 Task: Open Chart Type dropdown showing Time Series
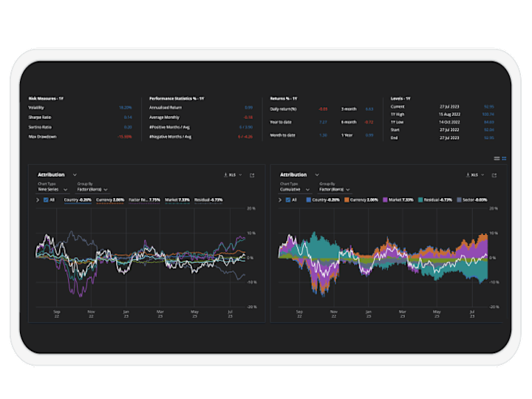click(x=52, y=190)
